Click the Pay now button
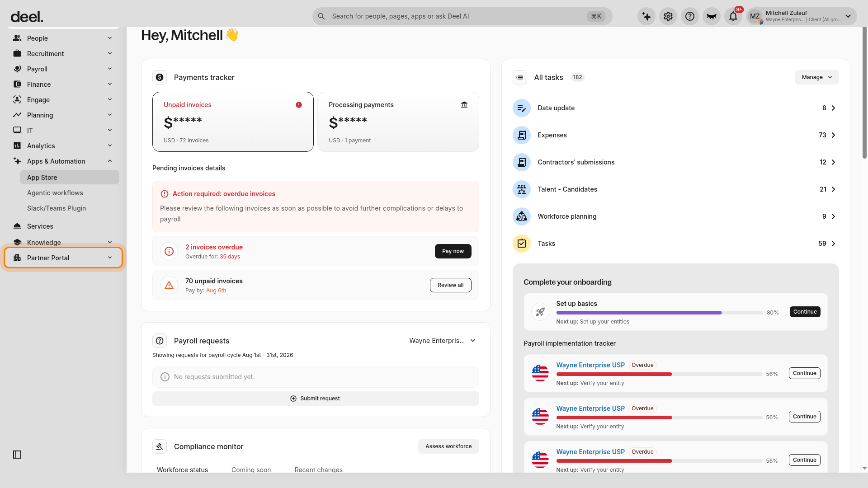The height and width of the screenshot is (488, 868). (x=453, y=251)
